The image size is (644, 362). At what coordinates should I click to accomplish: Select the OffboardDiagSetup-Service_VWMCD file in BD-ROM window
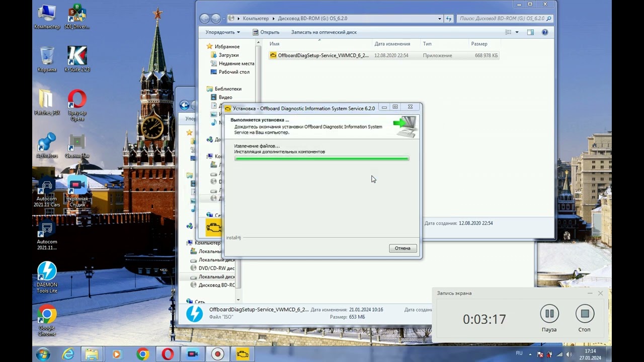point(383,55)
